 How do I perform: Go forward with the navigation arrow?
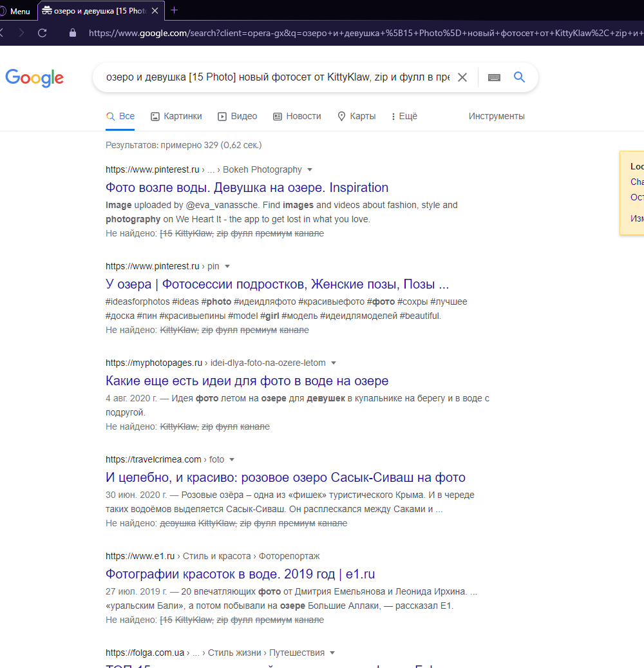[x=21, y=33]
